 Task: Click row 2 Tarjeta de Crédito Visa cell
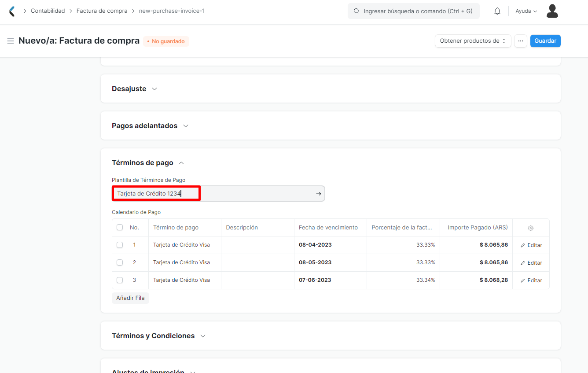185,262
